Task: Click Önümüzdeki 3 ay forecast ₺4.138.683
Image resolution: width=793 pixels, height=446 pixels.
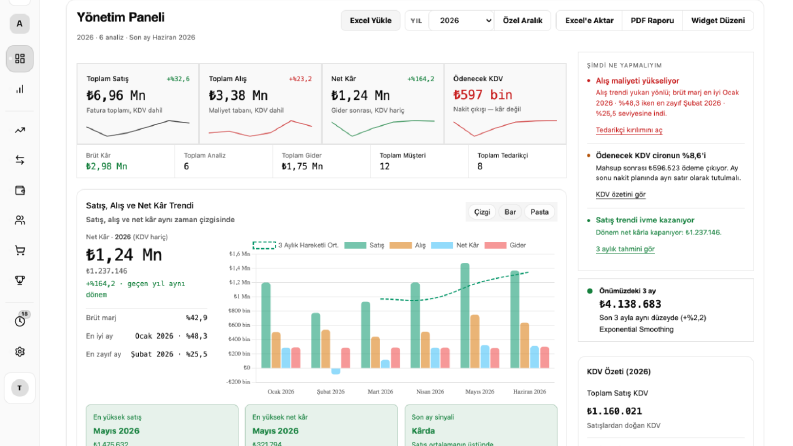Action: pos(630,304)
